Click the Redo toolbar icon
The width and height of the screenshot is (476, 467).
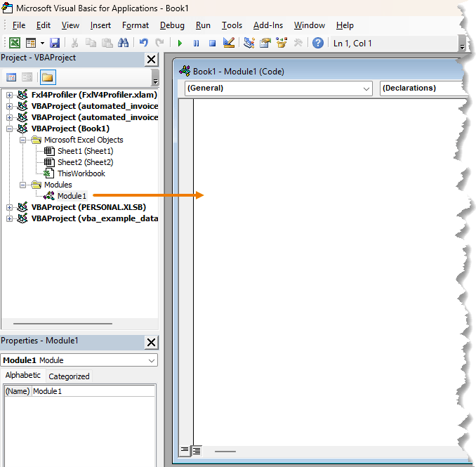[x=159, y=43]
